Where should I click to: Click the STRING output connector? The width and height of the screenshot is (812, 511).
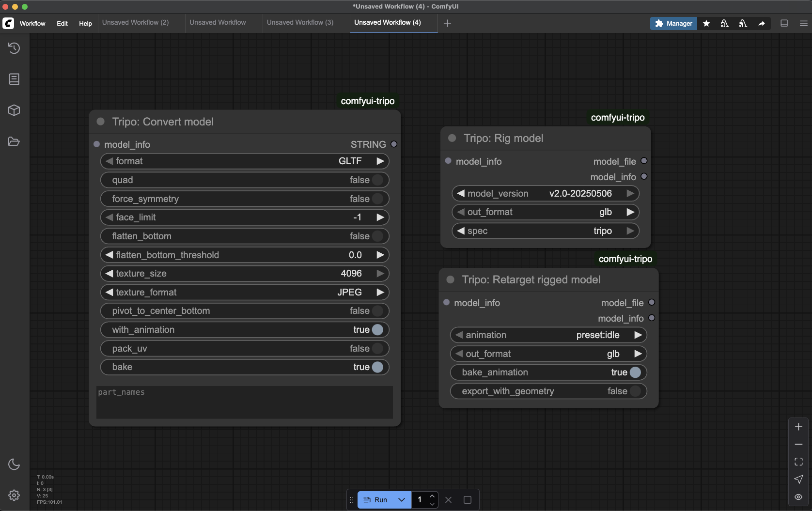click(x=394, y=144)
